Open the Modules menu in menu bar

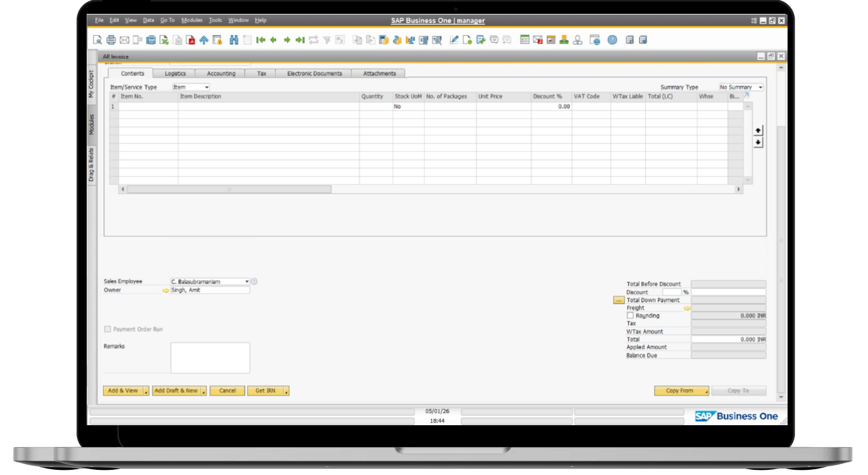(x=192, y=20)
